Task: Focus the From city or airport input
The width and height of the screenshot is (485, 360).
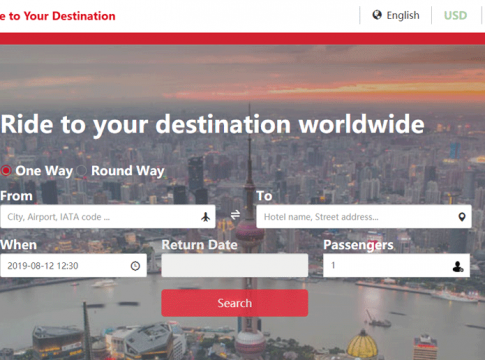Action: [108, 217]
